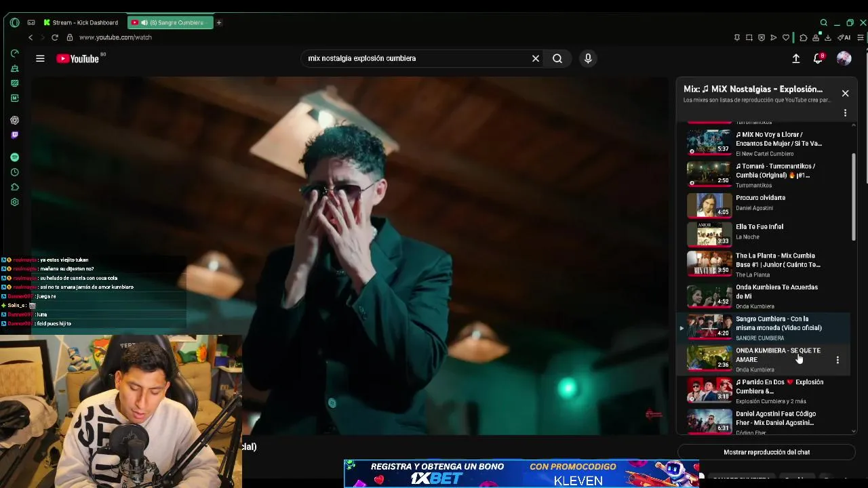Viewport: 868px width, 488px height.
Task: Open sidebar Settings gear icon
Action: (14, 202)
